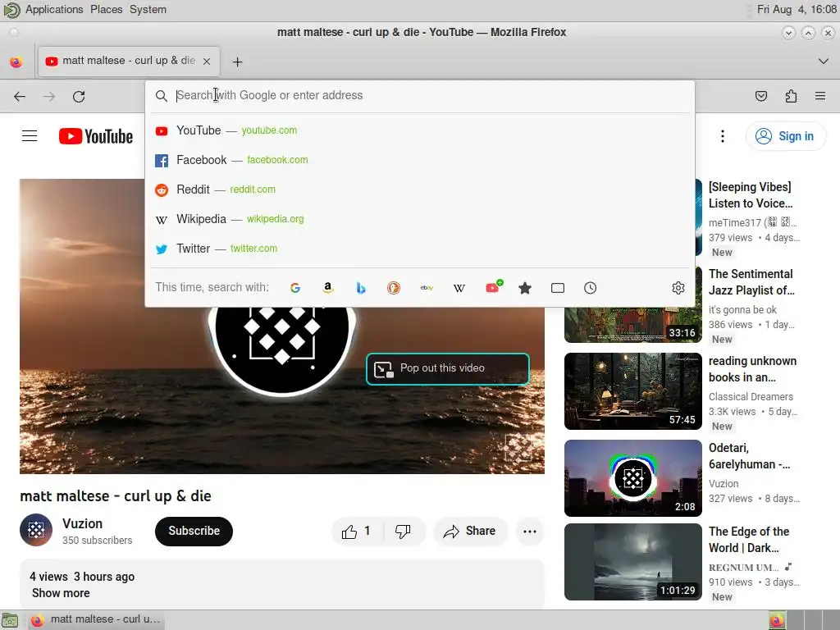Select Reddit suggestion in address dropdown
The image size is (840, 630).
tap(420, 189)
